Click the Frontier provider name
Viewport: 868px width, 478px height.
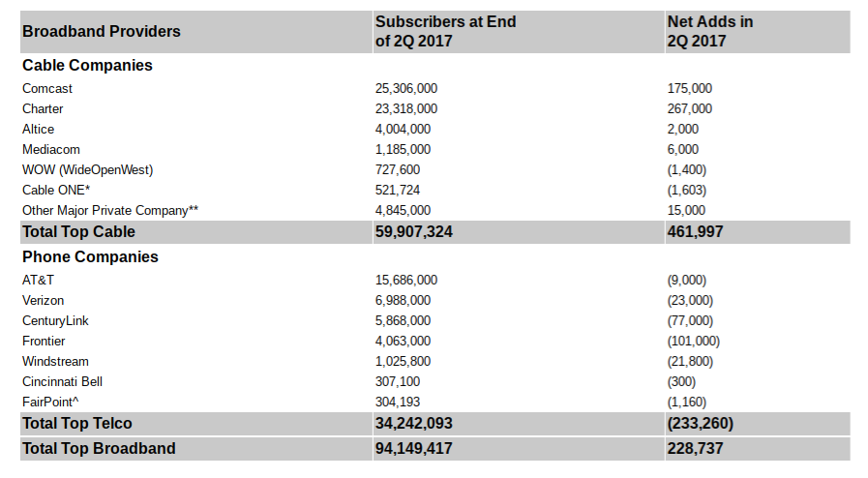pyautogui.click(x=44, y=342)
